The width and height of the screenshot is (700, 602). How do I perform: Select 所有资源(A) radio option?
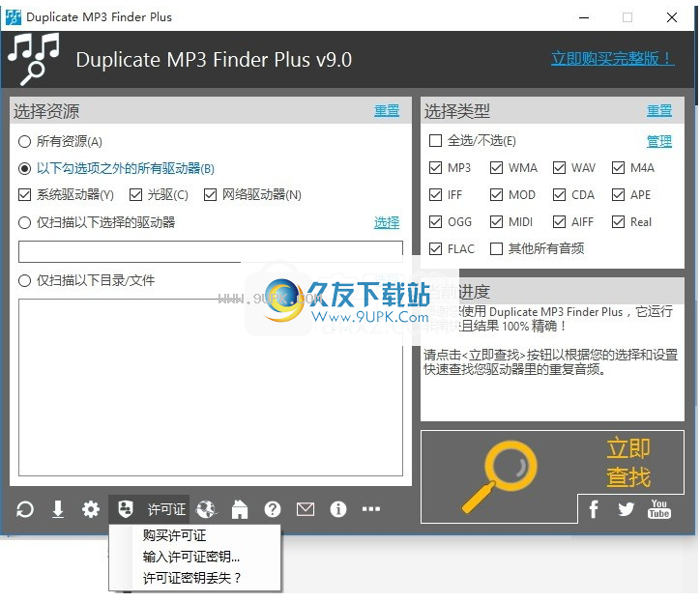24,142
